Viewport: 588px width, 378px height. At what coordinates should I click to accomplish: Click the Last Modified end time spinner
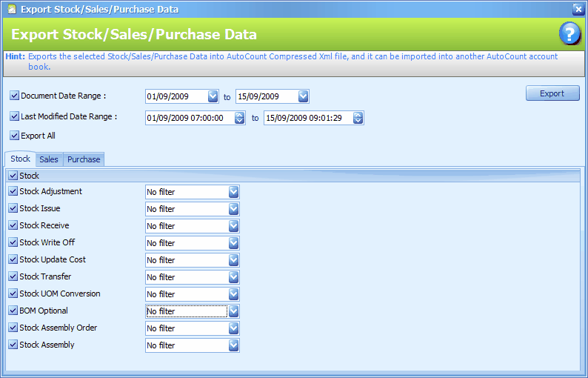pos(358,118)
